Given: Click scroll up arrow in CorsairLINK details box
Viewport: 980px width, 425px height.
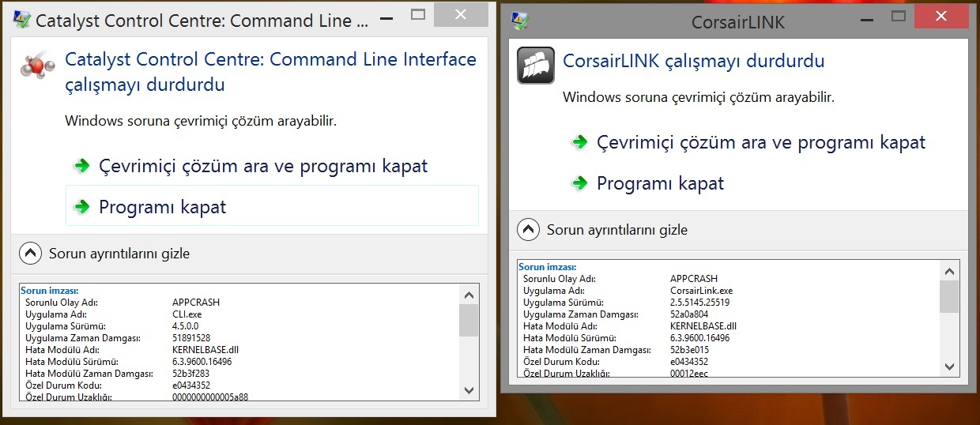Looking at the screenshot, I should 949,272.
